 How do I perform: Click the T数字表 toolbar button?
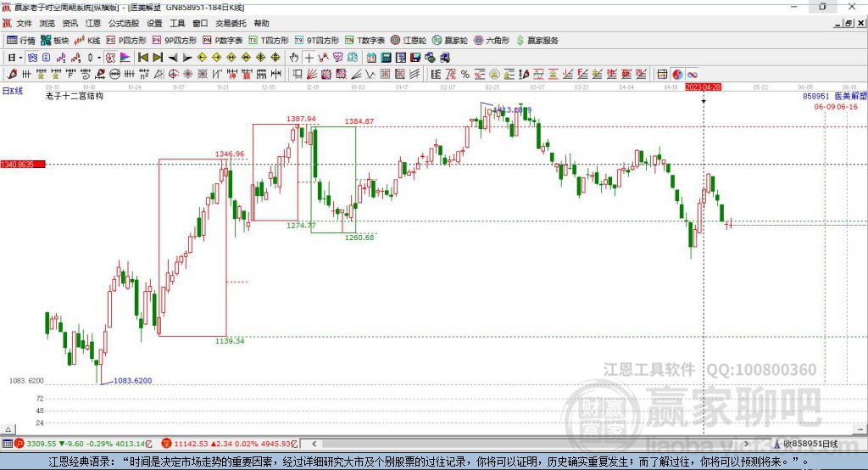point(364,40)
